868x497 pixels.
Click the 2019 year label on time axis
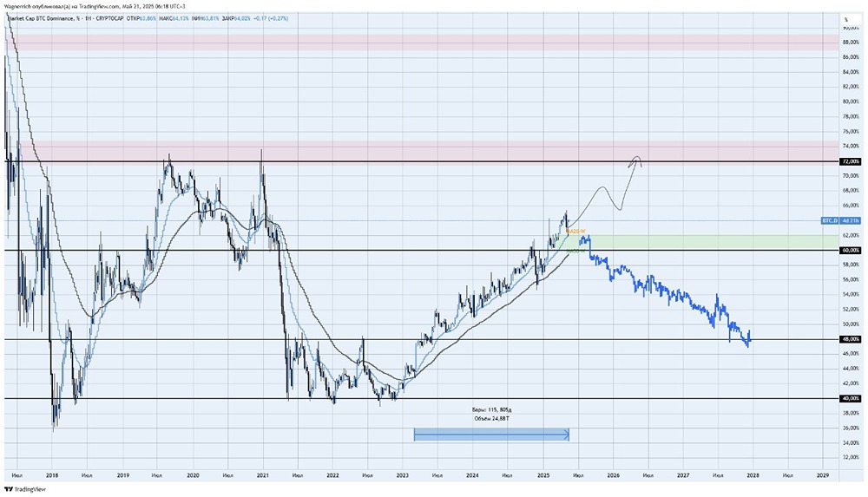tap(123, 475)
